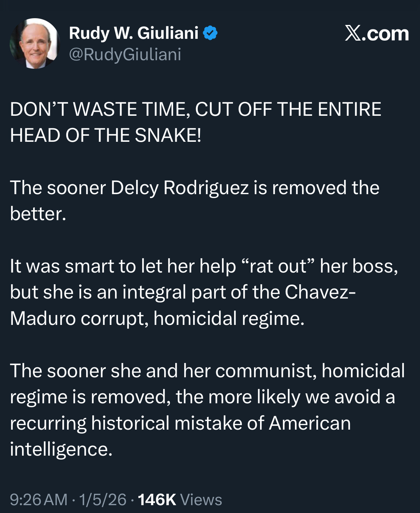Click the "HEAD OF THE SNAKE!" line

[106, 135]
